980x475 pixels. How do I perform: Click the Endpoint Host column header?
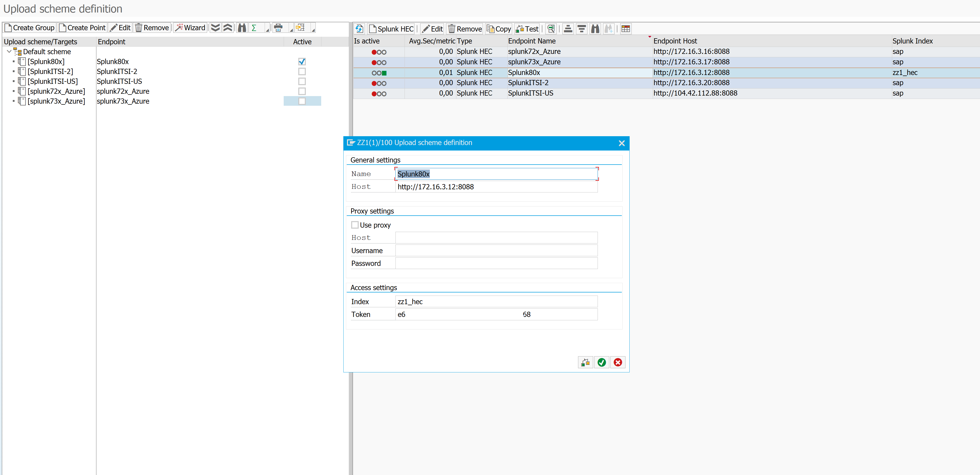coord(675,41)
